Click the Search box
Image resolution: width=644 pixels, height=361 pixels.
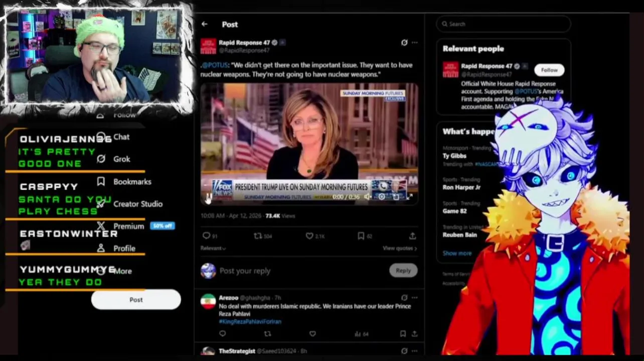[503, 24]
